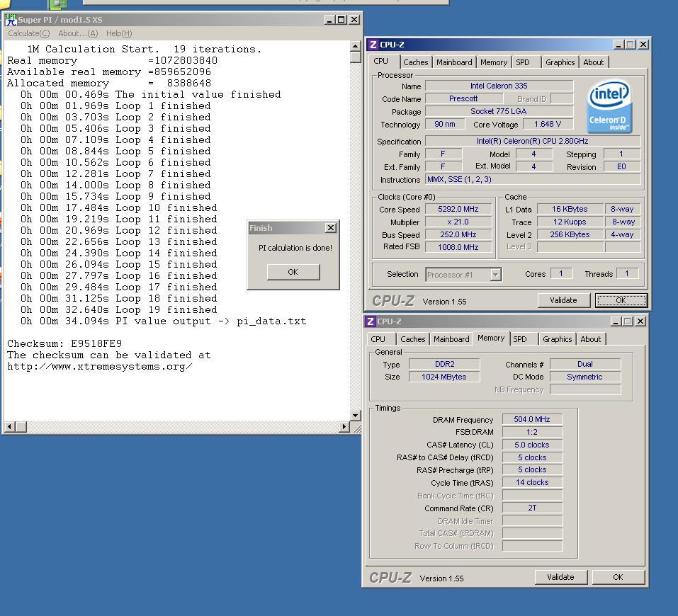Close the Super PI window
This screenshot has width=678, height=616.
(354, 20)
